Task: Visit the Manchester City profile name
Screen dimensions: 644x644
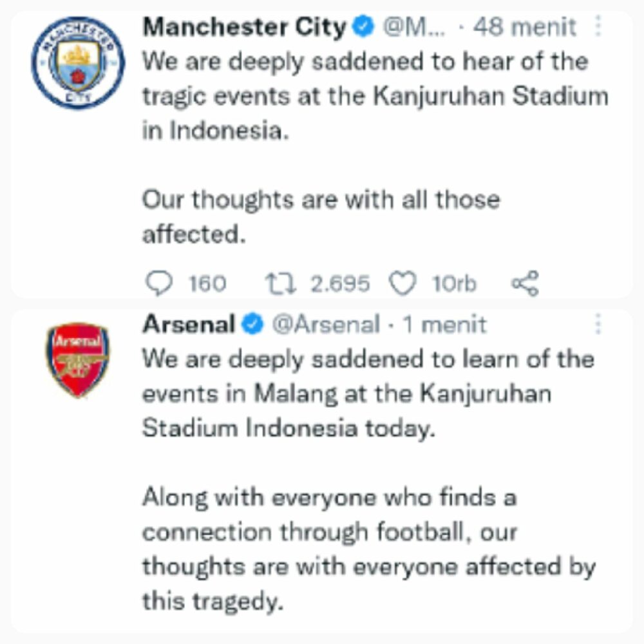Action: [x=245, y=27]
